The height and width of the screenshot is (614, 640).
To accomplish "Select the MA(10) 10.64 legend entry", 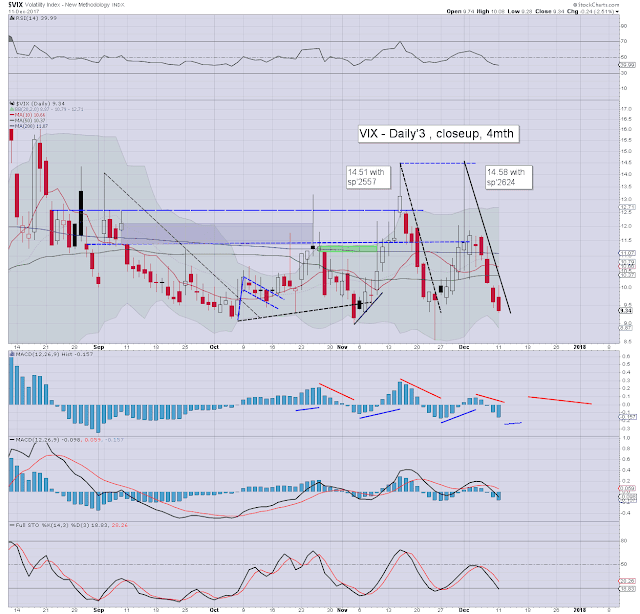I will point(27,115).
